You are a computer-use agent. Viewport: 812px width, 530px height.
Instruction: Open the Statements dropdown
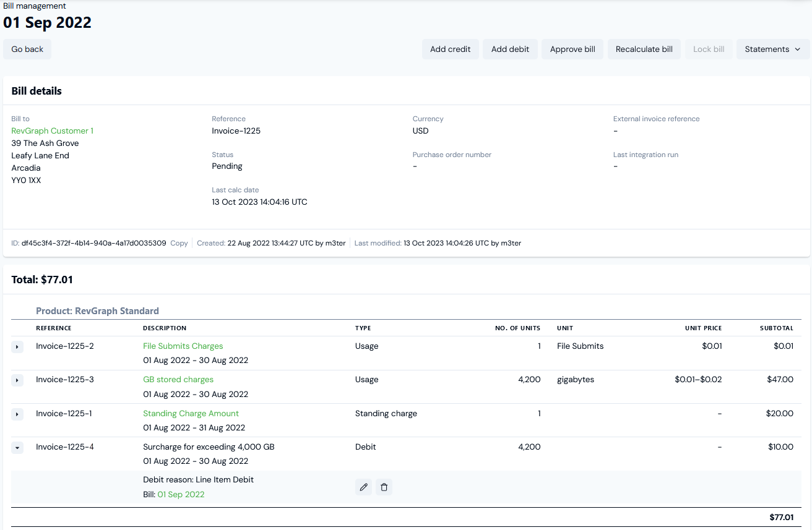773,49
